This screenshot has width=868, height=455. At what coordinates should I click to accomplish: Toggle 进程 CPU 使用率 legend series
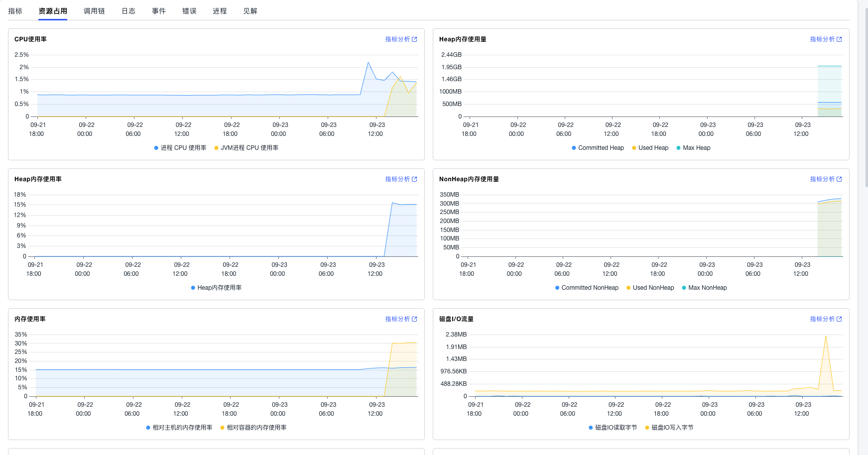pos(180,148)
